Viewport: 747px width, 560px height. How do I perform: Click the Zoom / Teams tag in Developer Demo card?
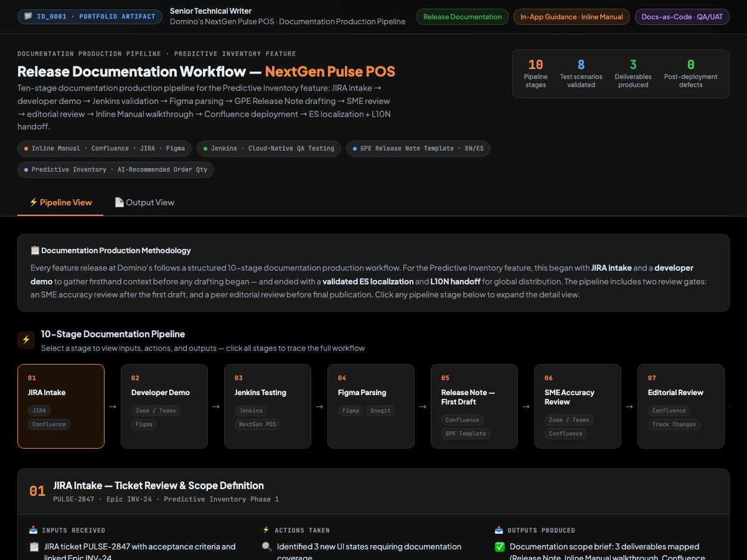pos(156,411)
